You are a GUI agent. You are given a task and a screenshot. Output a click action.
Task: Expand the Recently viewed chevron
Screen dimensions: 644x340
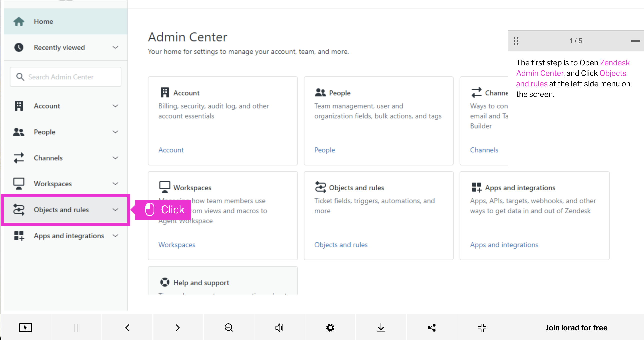point(115,47)
